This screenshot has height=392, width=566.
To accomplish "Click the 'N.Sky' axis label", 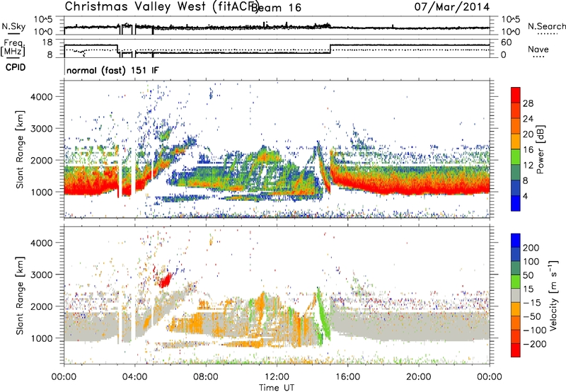I will pos(13,26).
